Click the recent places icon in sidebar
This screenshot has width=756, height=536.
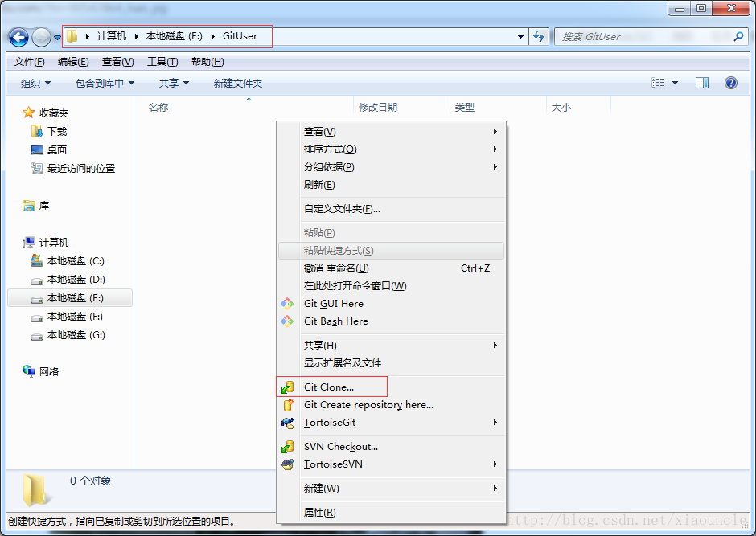(x=37, y=168)
